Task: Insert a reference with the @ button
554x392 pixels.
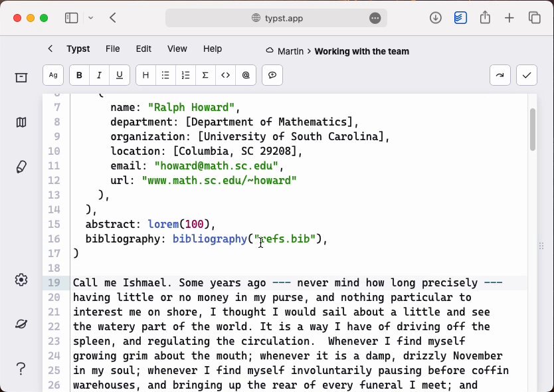Action: (x=246, y=75)
